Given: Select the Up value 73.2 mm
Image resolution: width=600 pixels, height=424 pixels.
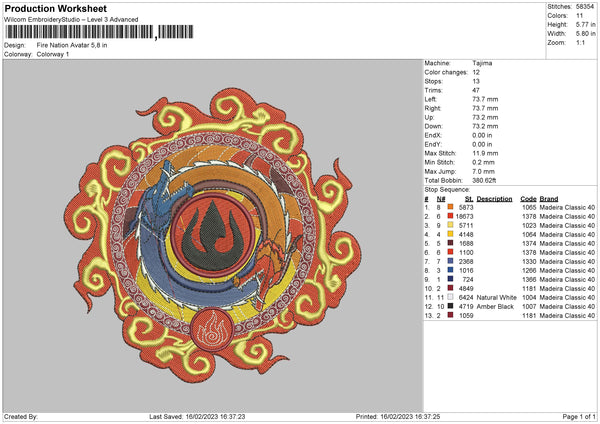Looking at the screenshot, I should 485,117.
